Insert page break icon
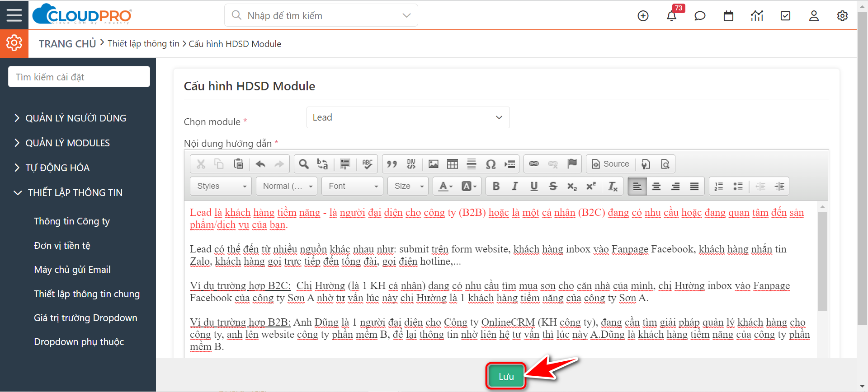Screen dimensions: 868x392 (x=510, y=164)
